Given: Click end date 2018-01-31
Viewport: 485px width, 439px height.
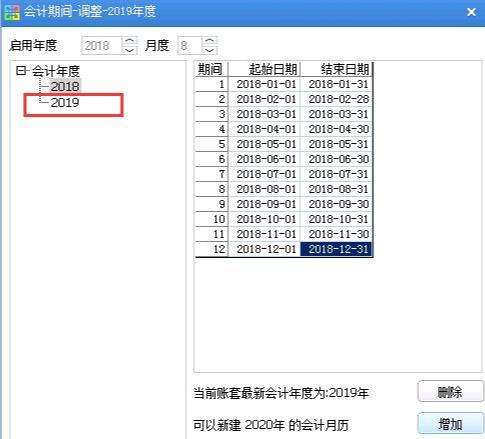Looking at the screenshot, I should (336, 84).
